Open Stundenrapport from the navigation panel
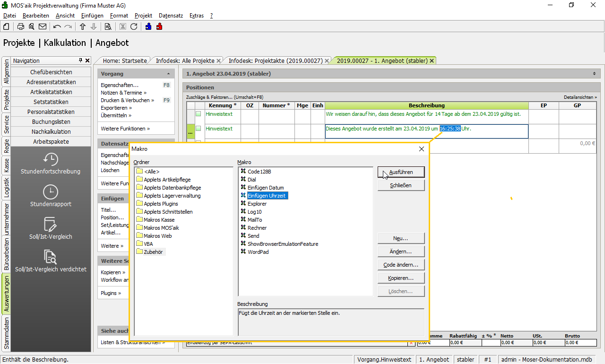The width and height of the screenshot is (605, 364). click(51, 196)
